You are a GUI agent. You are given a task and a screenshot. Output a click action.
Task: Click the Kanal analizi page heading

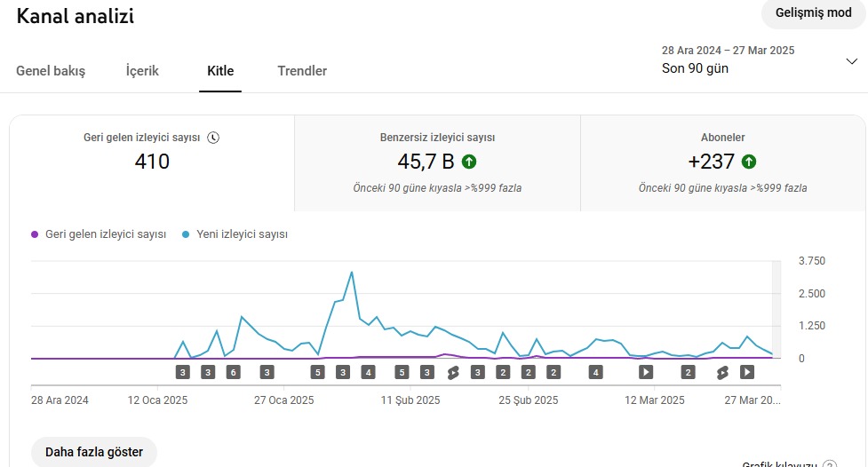click(x=76, y=16)
